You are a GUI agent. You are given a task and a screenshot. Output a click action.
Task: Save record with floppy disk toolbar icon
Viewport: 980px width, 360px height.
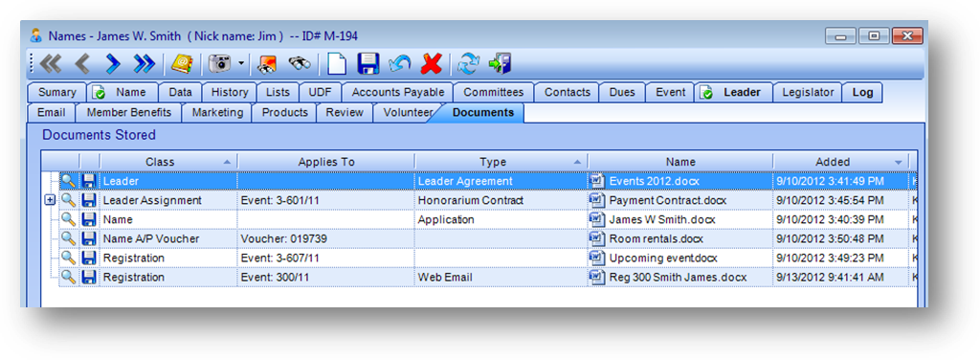[368, 63]
